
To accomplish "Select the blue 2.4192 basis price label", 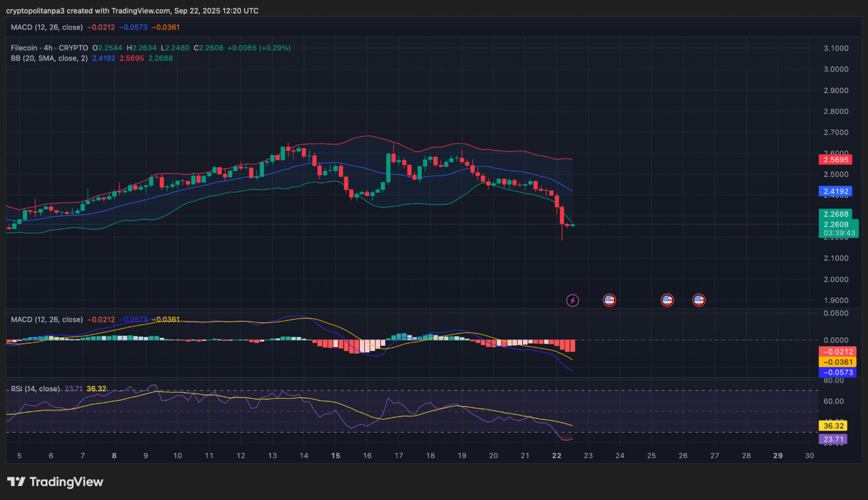I will (835, 192).
